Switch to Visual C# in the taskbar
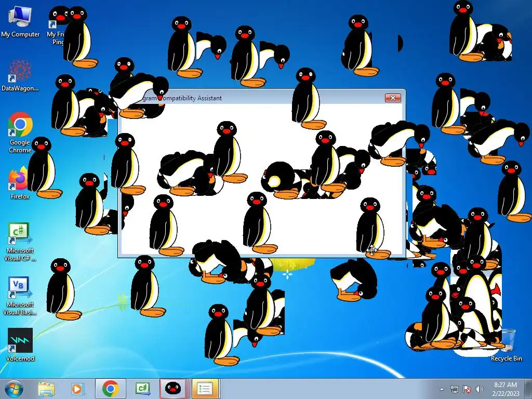Image resolution: width=532 pixels, height=399 pixels. [x=142, y=389]
